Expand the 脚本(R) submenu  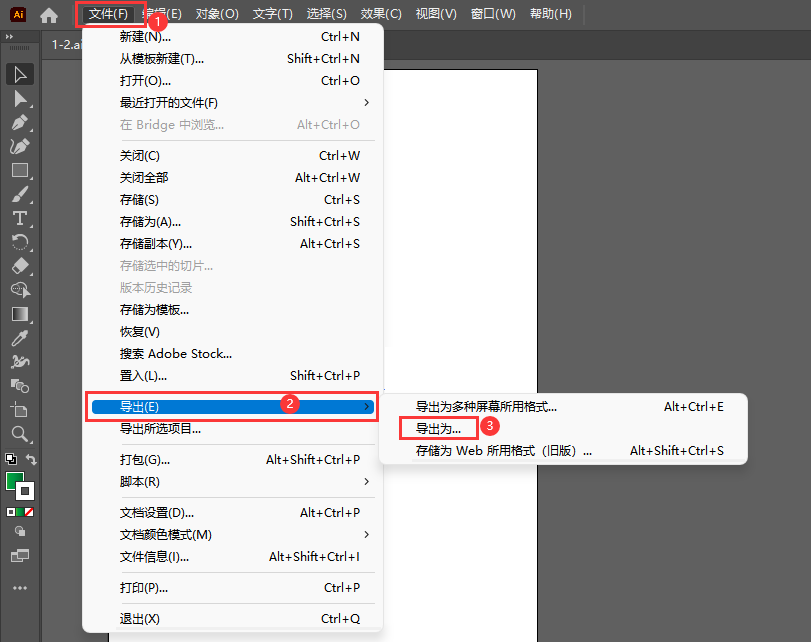(x=233, y=482)
